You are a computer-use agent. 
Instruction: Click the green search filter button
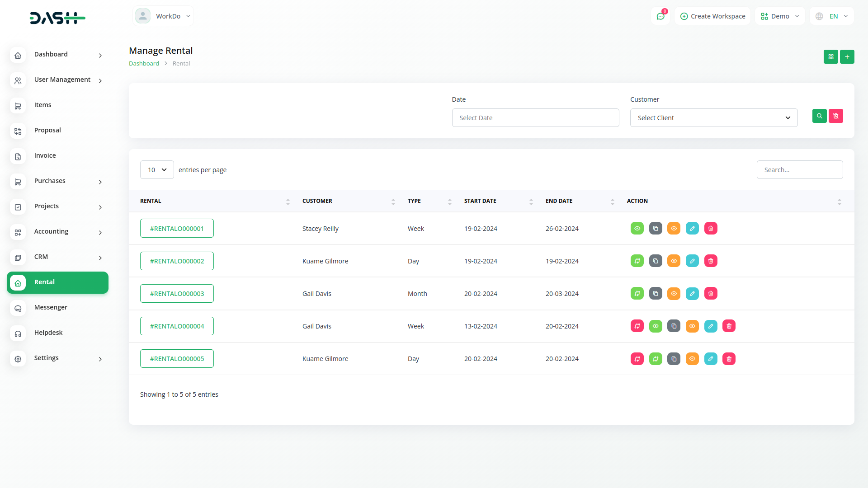click(819, 116)
